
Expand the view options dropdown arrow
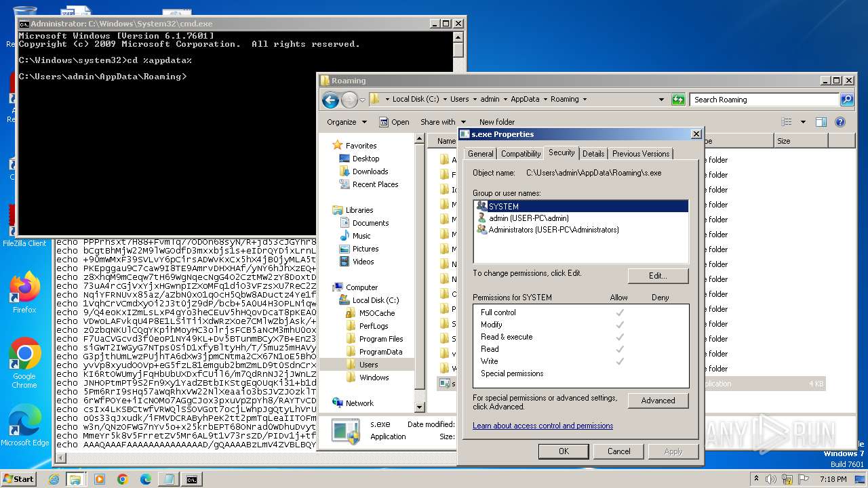point(803,122)
